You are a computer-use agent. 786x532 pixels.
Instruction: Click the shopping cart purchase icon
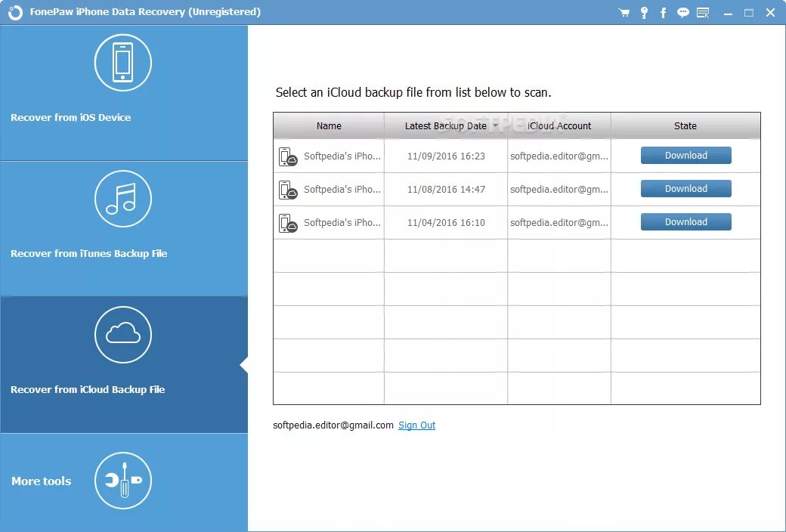pos(624,13)
